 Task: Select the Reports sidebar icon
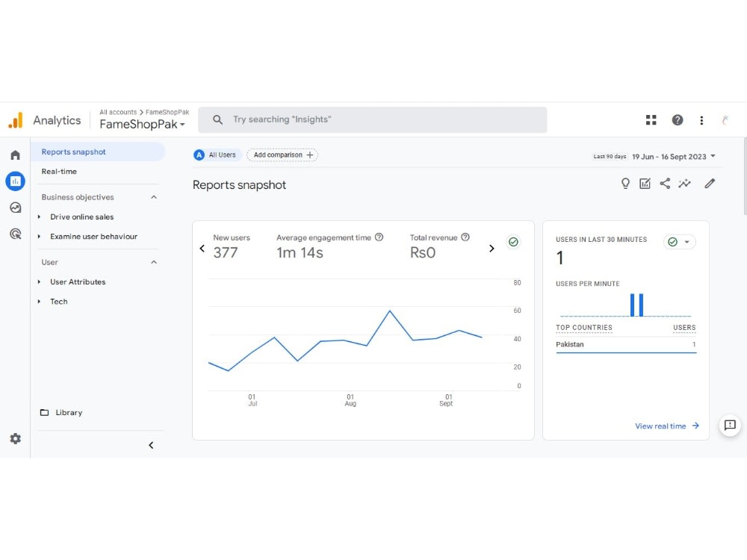click(x=15, y=181)
